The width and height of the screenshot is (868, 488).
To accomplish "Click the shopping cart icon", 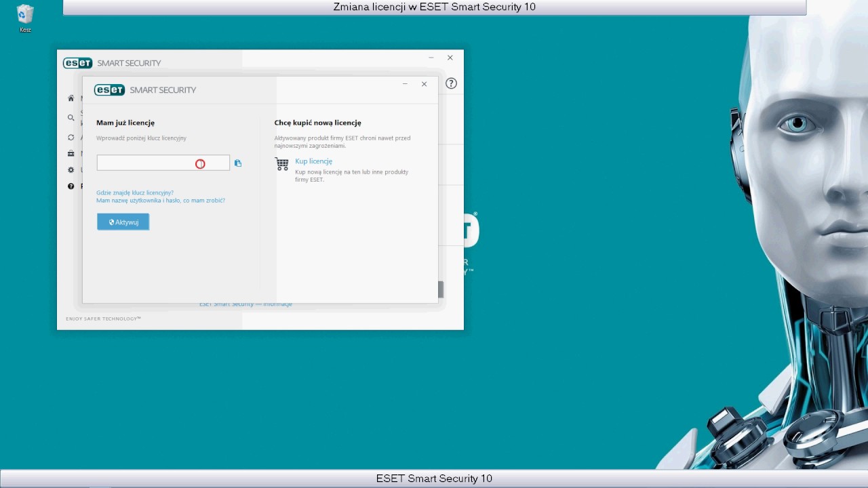I will pyautogui.click(x=282, y=163).
